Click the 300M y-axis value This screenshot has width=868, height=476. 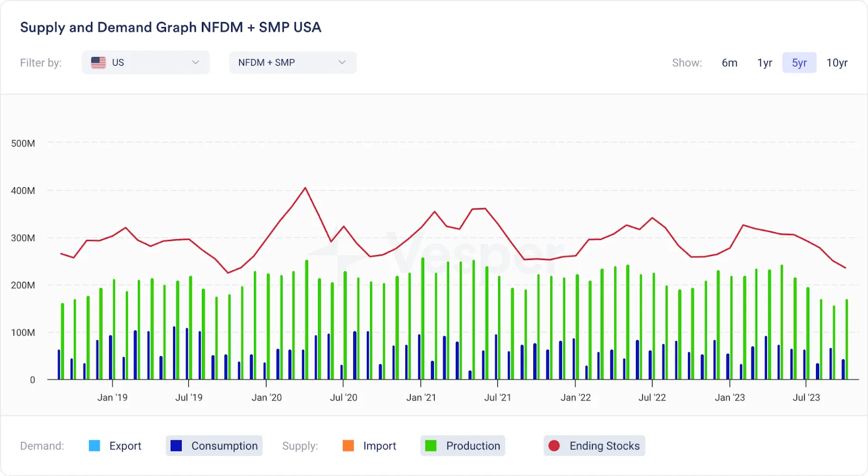[23, 238]
